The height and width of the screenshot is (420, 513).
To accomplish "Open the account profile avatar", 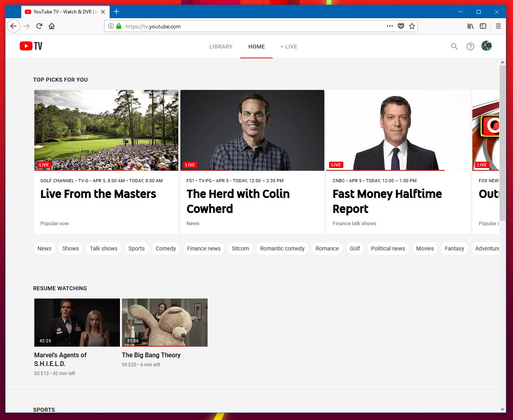I will 486,46.
